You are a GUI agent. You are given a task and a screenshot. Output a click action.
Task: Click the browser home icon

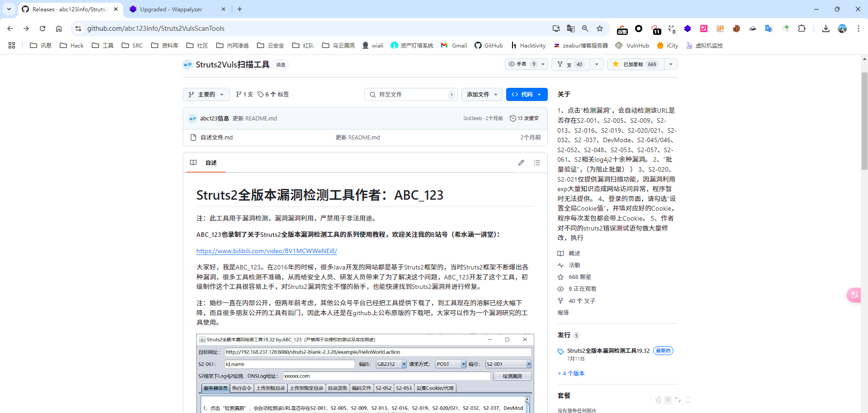click(x=59, y=29)
